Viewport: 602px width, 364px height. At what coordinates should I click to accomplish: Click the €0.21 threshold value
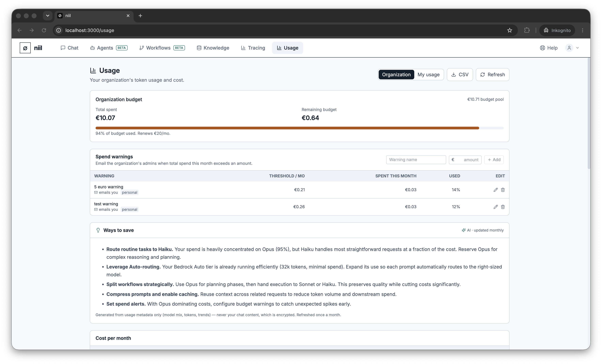click(299, 190)
